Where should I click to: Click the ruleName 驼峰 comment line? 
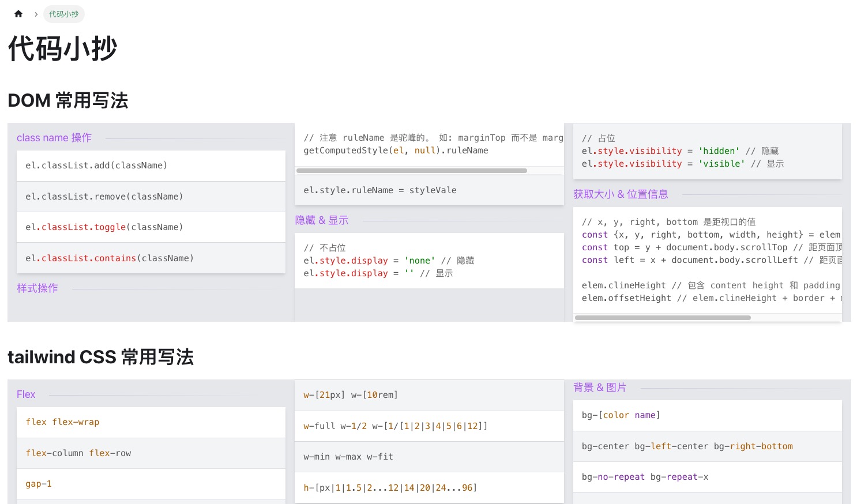[x=434, y=138]
